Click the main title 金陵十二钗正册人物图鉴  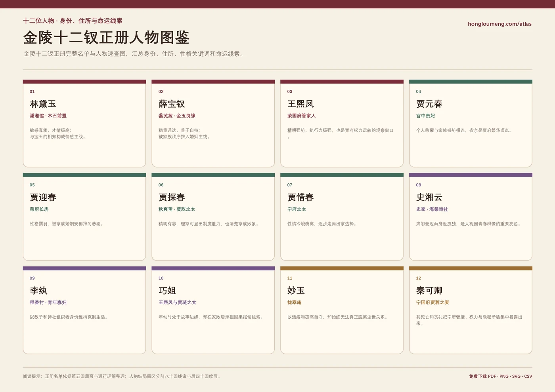(106, 38)
